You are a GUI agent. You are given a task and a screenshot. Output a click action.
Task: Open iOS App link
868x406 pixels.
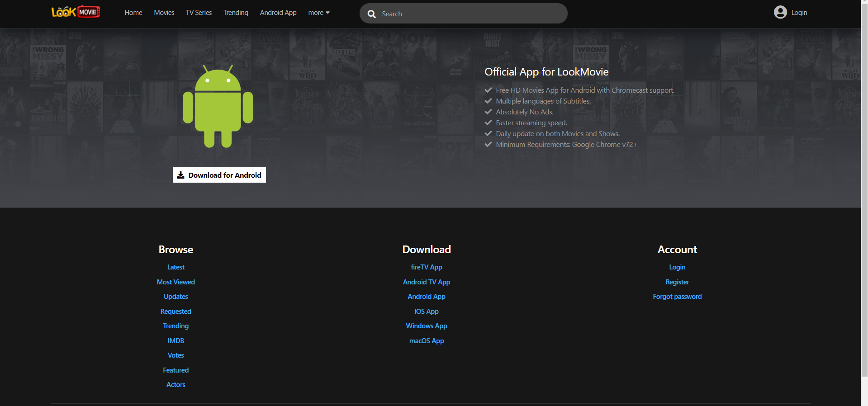coord(427,312)
